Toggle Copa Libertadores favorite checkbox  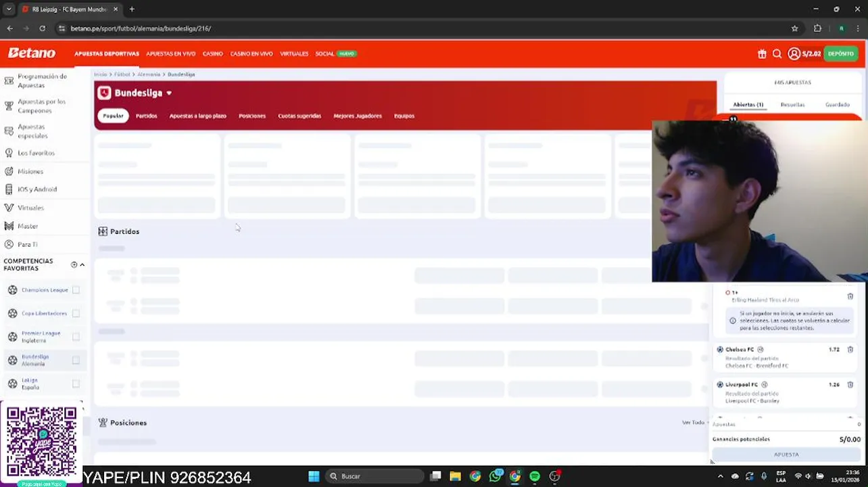pos(76,313)
